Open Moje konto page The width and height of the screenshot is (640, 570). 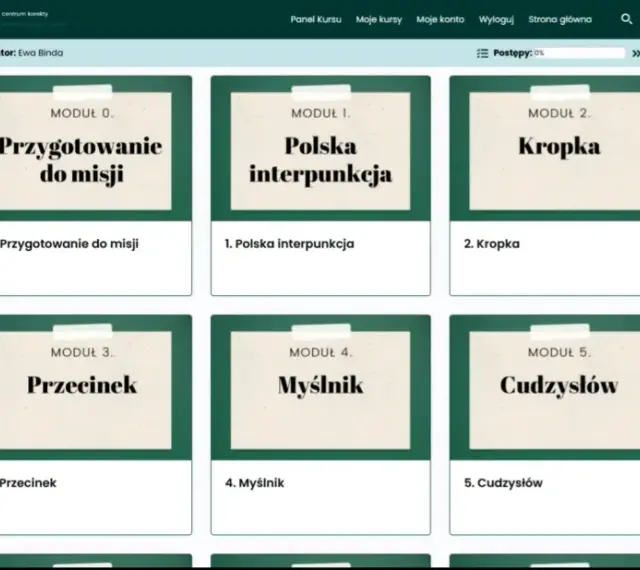[440, 19]
